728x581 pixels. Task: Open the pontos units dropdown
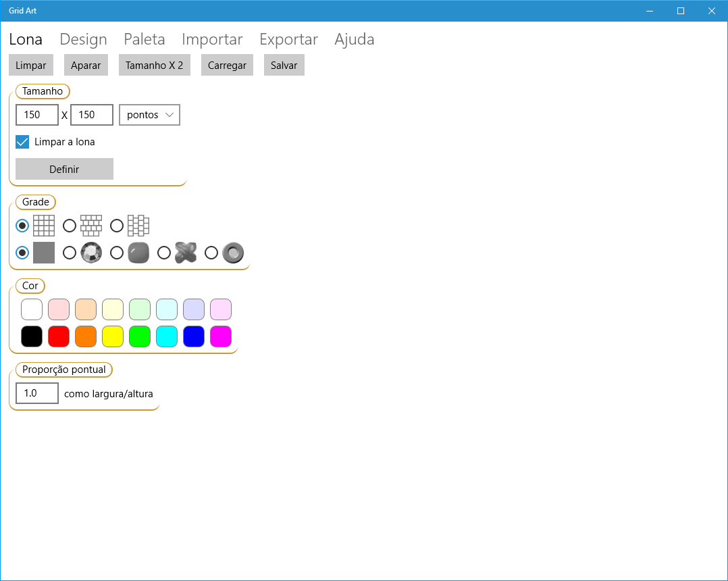pos(149,115)
